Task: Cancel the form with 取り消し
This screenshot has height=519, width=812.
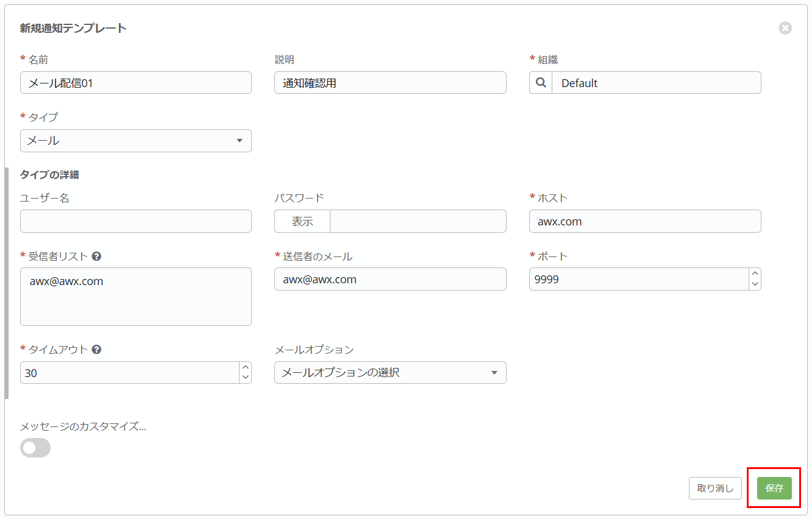Action: [714, 487]
